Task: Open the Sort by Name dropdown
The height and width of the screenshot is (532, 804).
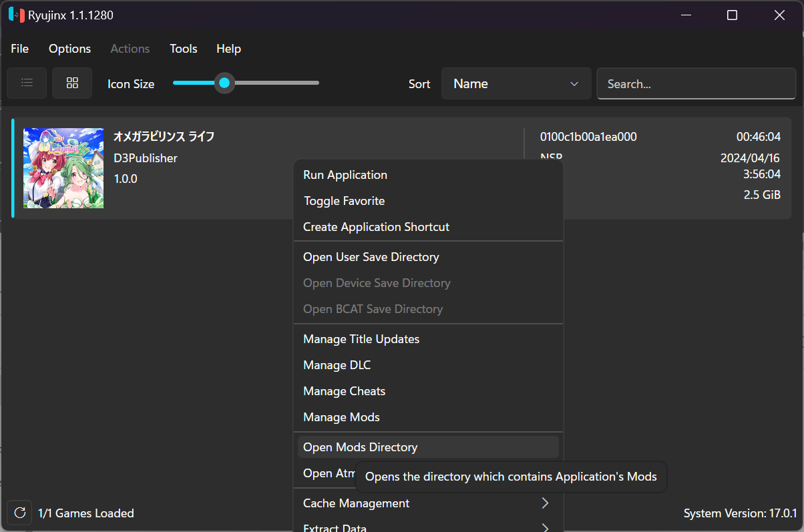Action: [x=516, y=84]
